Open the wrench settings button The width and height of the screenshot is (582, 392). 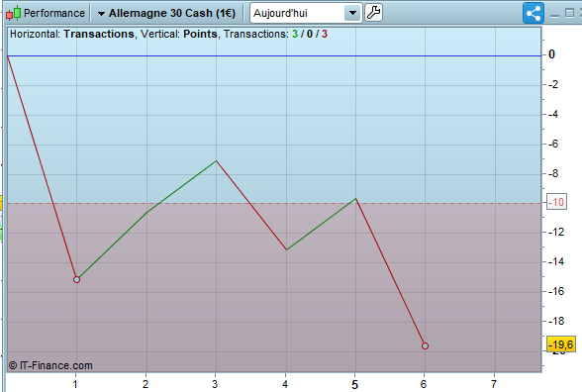(373, 13)
